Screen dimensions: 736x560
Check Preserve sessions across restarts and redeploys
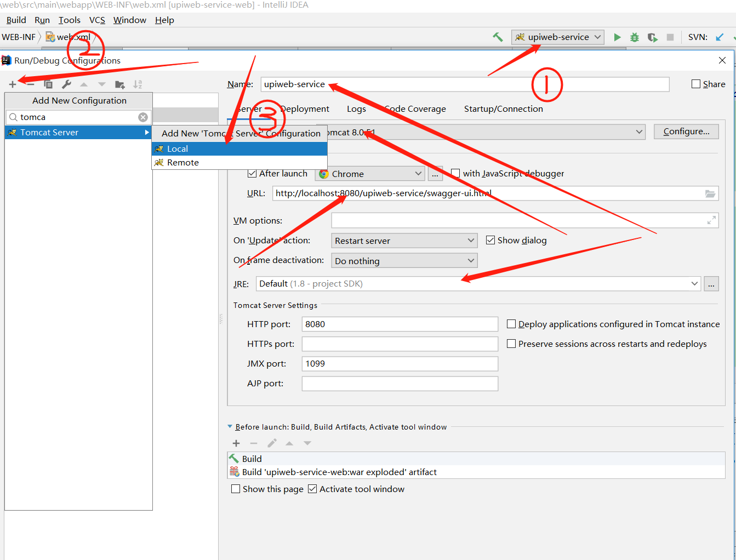coord(511,344)
